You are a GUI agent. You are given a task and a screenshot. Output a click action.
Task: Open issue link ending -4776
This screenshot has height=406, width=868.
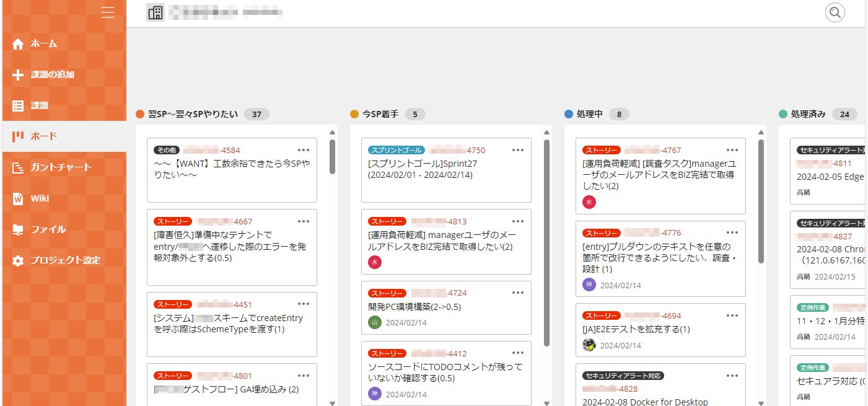coord(652,233)
